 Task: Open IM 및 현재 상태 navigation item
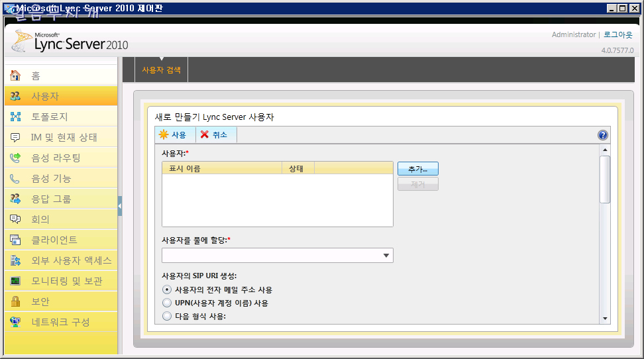pyautogui.click(x=61, y=137)
